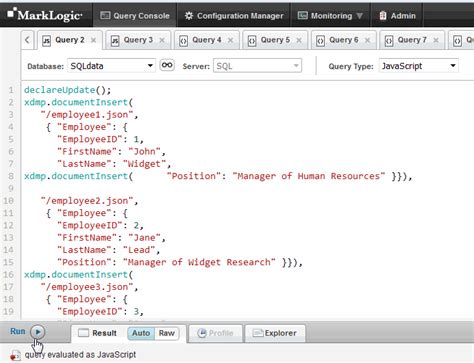Click the JS icon on Query 2 tab
Screen dimensions: 474x363
(x=46, y=41)
